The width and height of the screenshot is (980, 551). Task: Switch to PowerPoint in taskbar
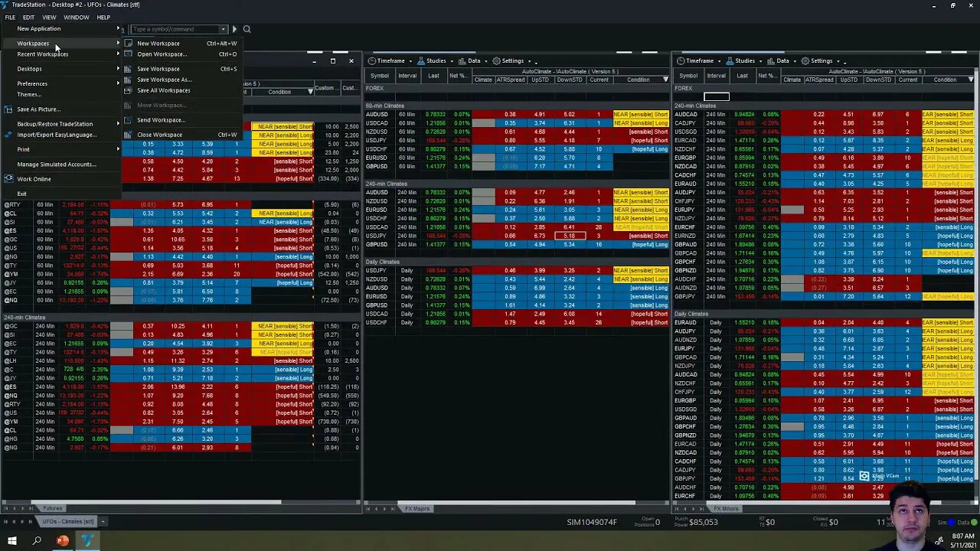point(62,541)
